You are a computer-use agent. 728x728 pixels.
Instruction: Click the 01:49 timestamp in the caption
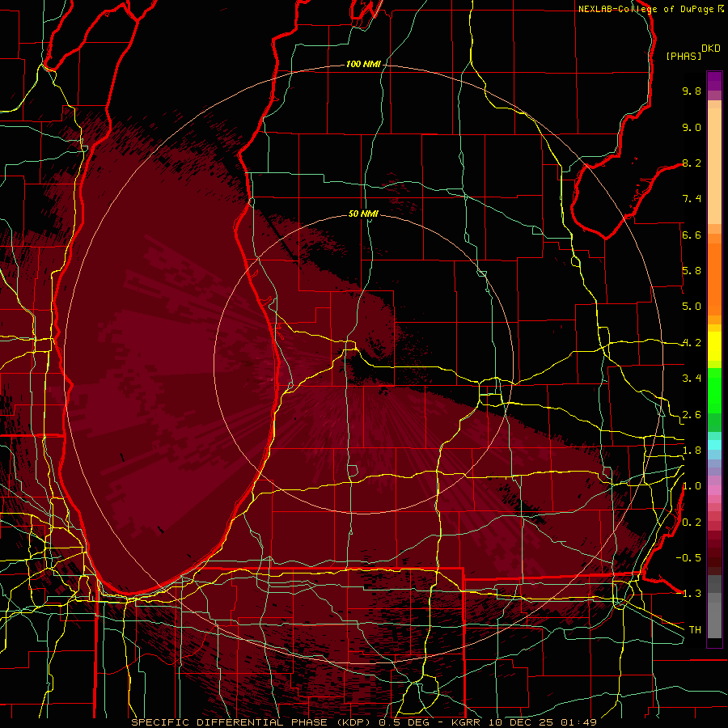coord(578,722)
